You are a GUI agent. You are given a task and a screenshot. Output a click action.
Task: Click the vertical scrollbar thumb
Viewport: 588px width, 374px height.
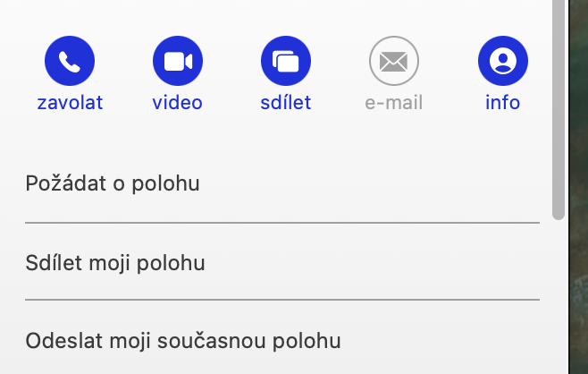(559, 107)
